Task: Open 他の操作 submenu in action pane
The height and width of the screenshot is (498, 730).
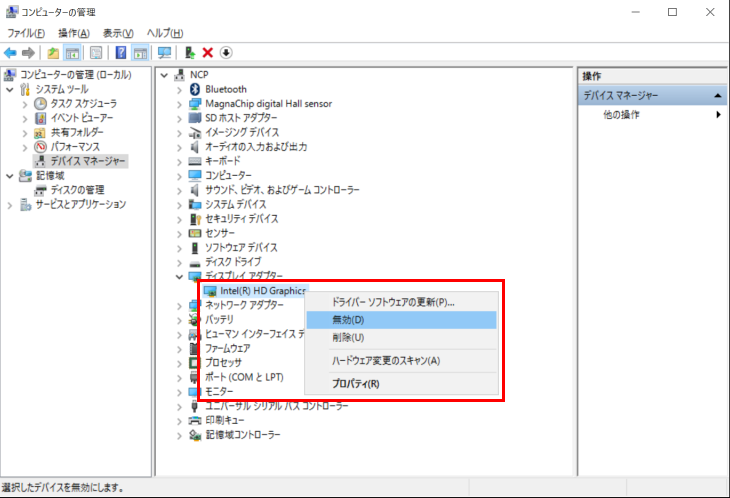Action: pos(653,114)
